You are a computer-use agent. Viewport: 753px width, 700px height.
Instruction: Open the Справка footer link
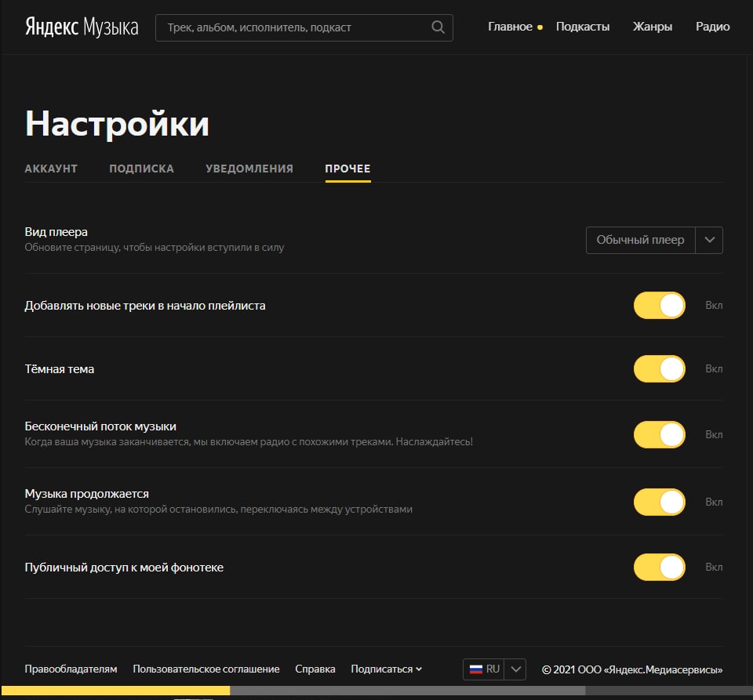click(x=315, y=669)
